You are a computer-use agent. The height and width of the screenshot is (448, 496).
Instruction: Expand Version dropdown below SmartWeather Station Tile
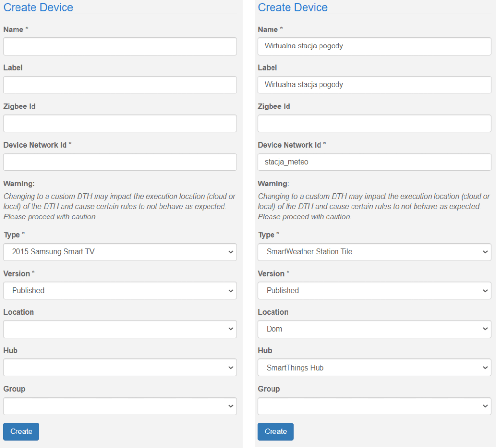click(x=374, y=291)
